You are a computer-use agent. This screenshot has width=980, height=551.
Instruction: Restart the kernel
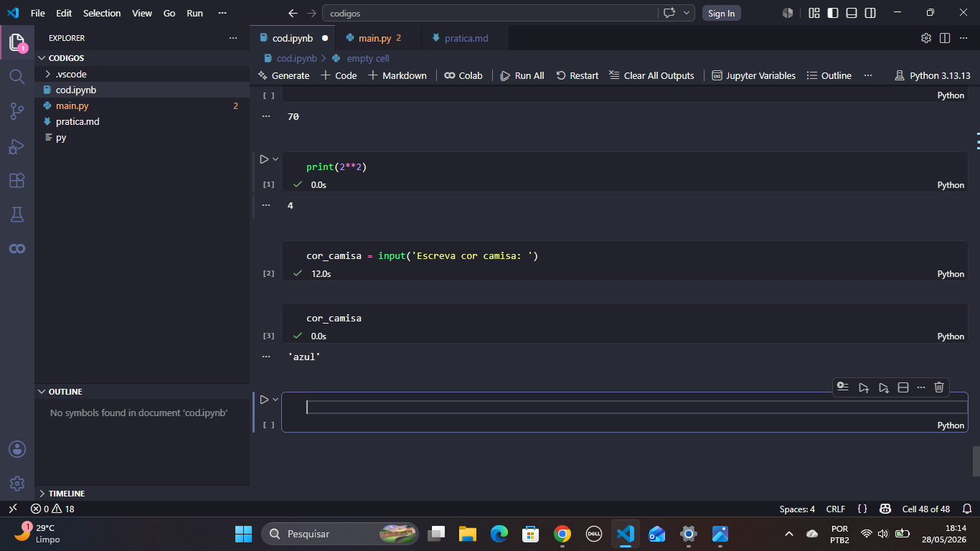(x=577, y=75)
